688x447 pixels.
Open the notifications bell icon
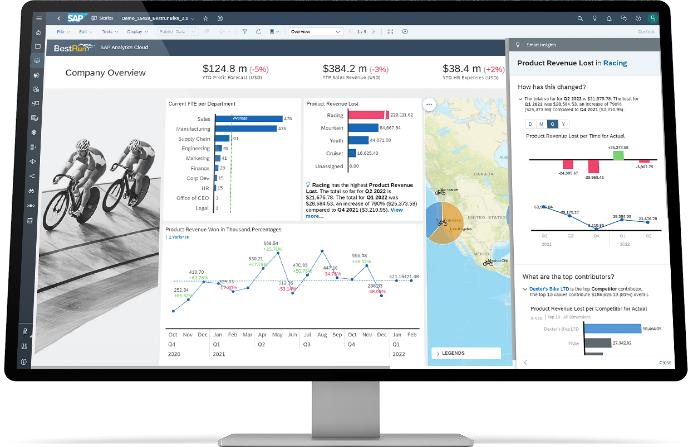click(609, 18)
